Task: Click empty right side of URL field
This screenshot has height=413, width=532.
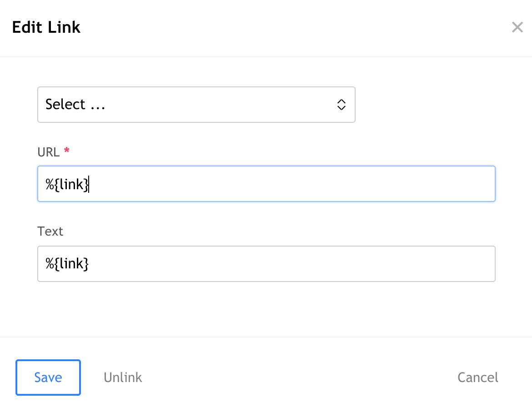Action: coord(364,184)
